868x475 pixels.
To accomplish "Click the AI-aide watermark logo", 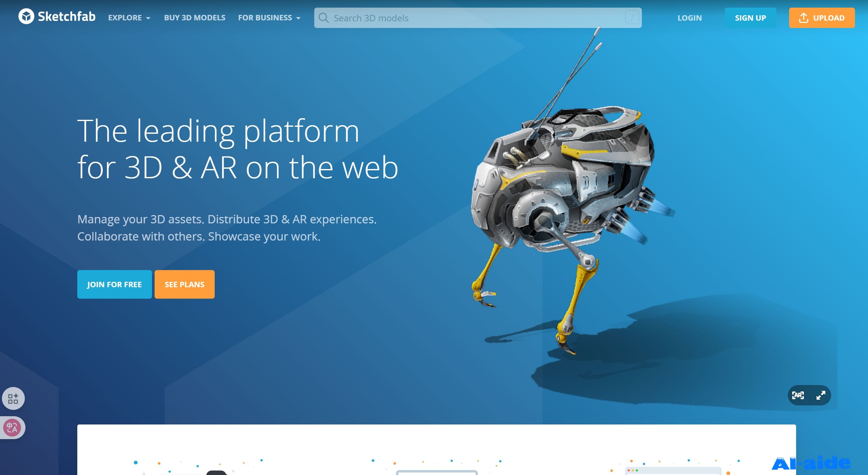I will coord(810,464).
